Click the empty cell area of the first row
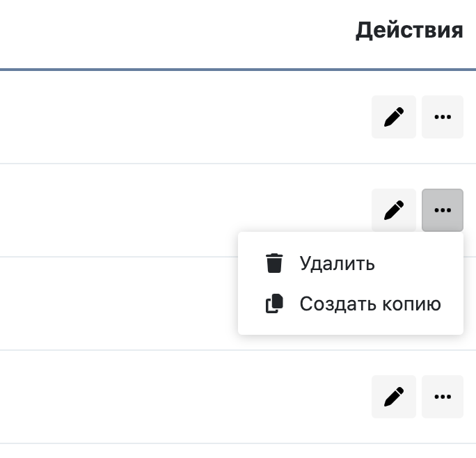Viewport: 476px width, 458px height. [x=174, y=117]
